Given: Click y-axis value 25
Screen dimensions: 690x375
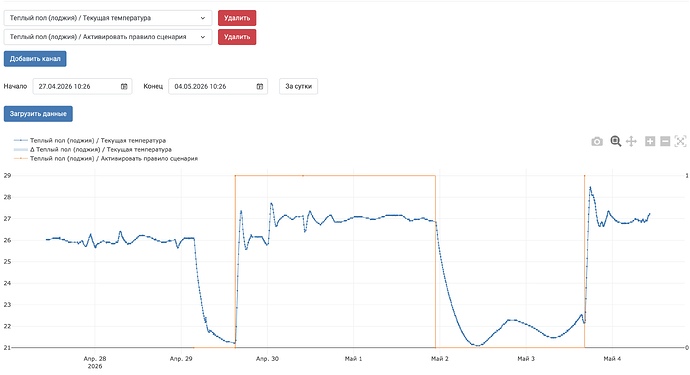Looking at the screenshot, I should [7, 261].
